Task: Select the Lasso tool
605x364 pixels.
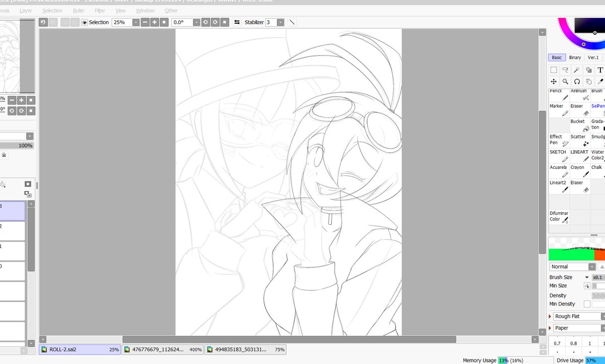Action: 565,70
